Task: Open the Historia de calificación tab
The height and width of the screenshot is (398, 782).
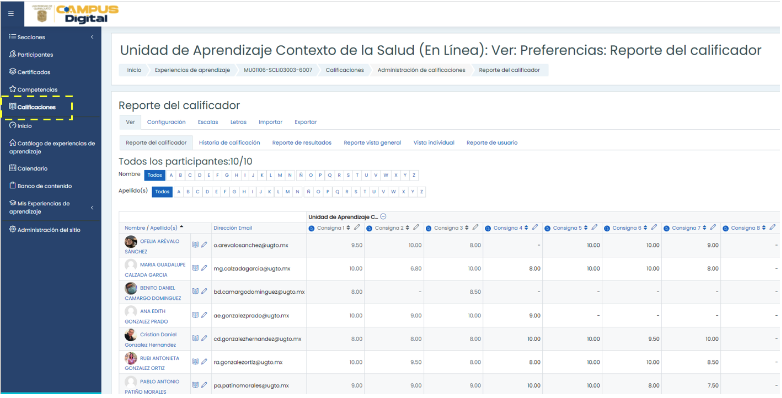Action: click(x=229, y=143)
